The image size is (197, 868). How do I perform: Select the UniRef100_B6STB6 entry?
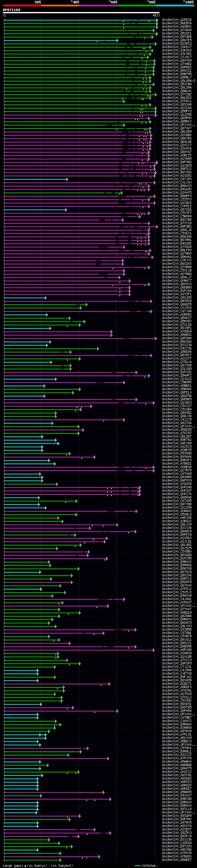(x=177, y=220)
